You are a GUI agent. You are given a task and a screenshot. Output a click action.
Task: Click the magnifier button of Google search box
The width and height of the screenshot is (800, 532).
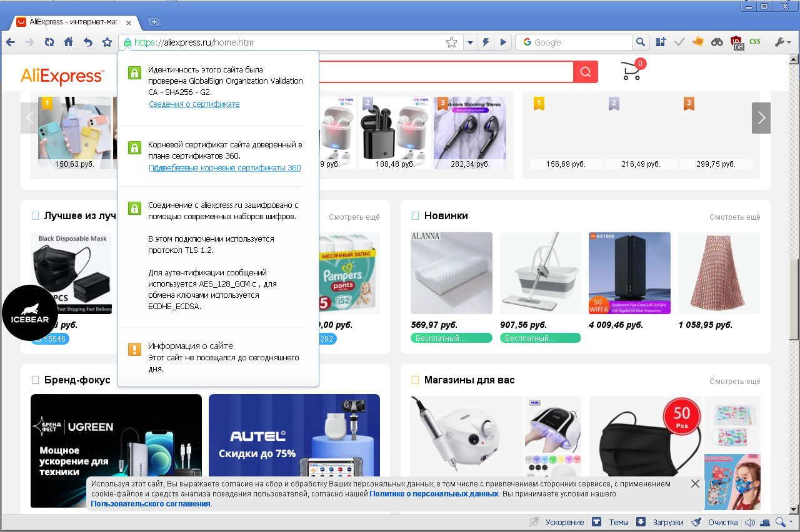click(640, 42)
